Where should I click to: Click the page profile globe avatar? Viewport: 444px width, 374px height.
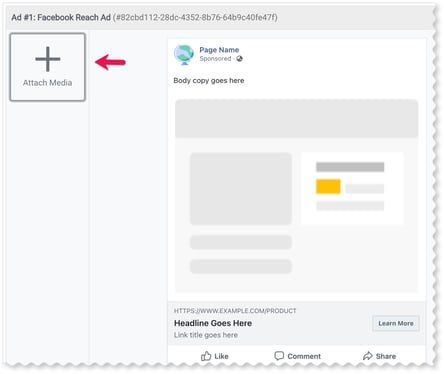point(184,55)
